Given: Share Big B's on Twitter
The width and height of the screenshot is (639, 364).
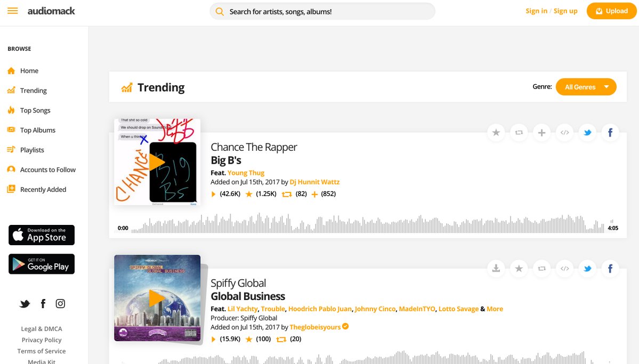Looking at the screenshot, I should coord(587,133).
